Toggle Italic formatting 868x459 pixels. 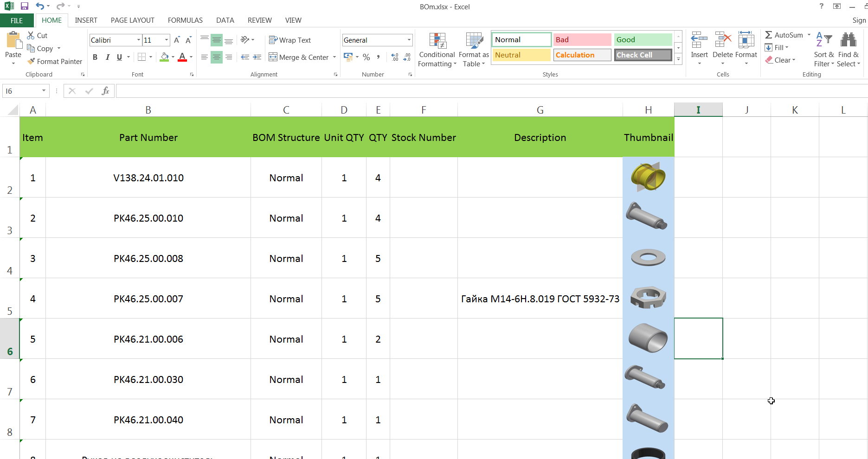click(107, 57)
